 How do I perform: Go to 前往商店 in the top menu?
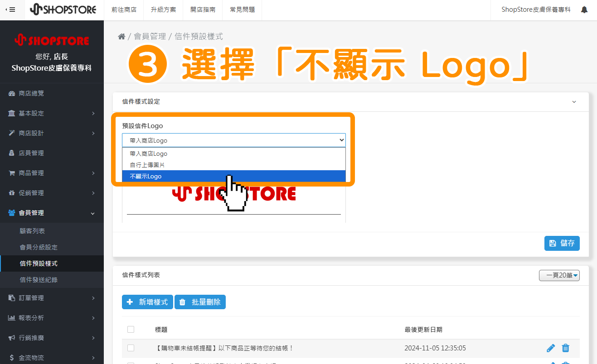pyautogui.click(x=124, y=9)
